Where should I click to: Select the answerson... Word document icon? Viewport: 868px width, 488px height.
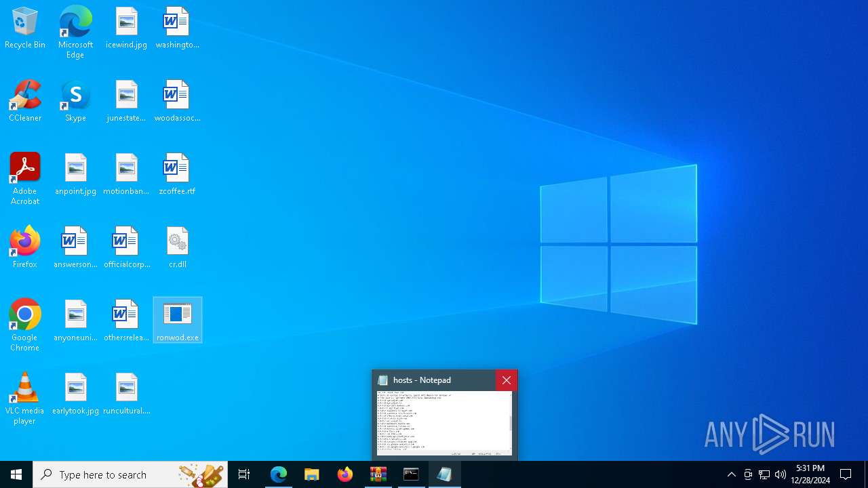[x=75, y=248]
